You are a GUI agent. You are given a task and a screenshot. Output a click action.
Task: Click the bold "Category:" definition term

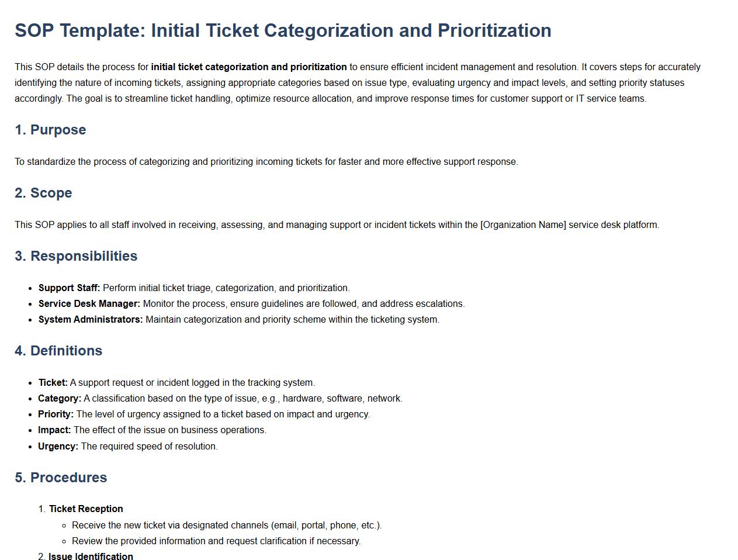[60, 398]
